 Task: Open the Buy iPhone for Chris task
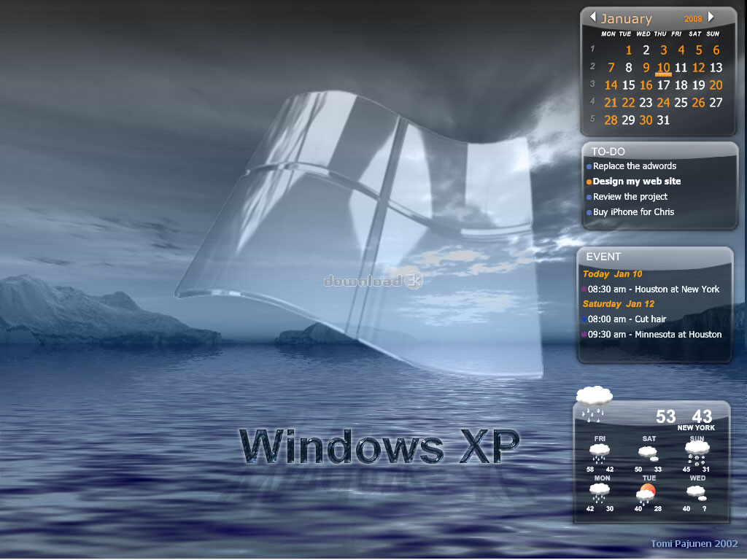point(634,212)
